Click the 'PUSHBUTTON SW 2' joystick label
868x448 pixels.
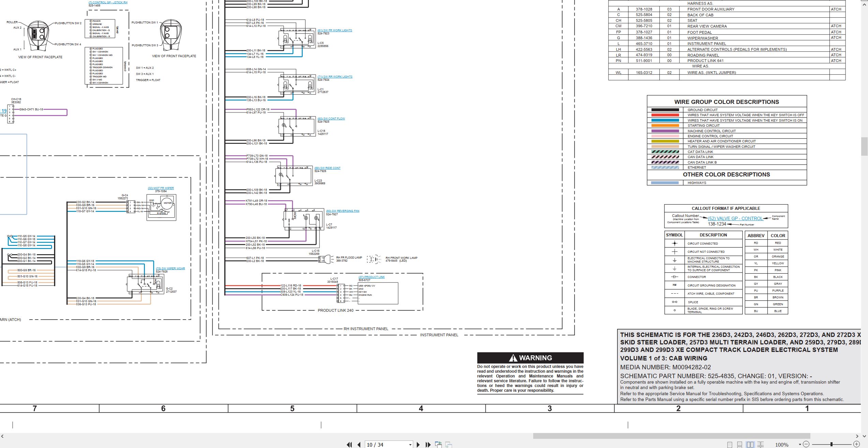pyautogui.click(x=68, y=23)
